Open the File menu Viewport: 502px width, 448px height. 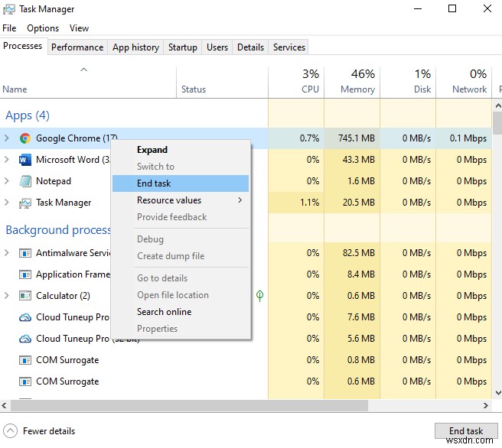click(9, 28)
